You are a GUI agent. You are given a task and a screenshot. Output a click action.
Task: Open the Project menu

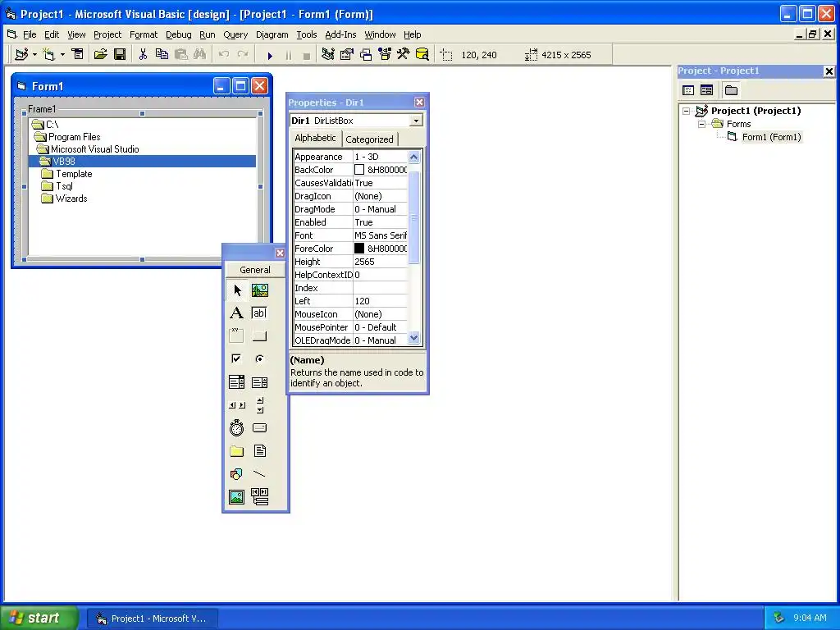coord(107,34)
